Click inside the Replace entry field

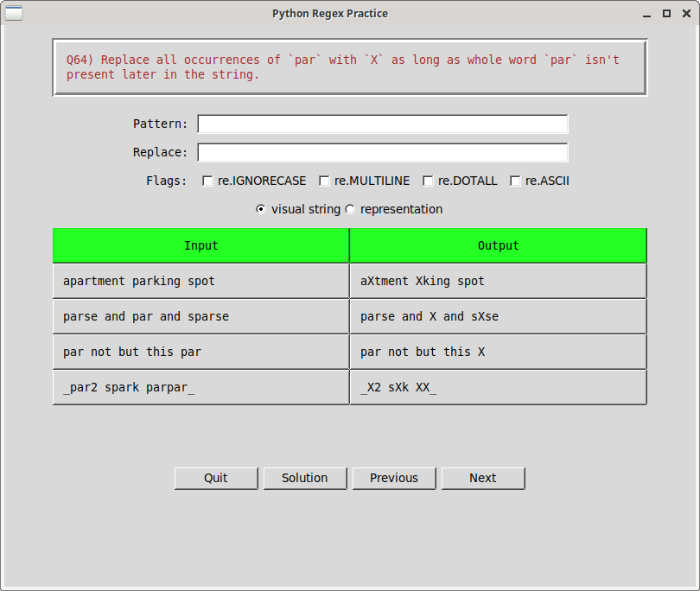[382, 152]
